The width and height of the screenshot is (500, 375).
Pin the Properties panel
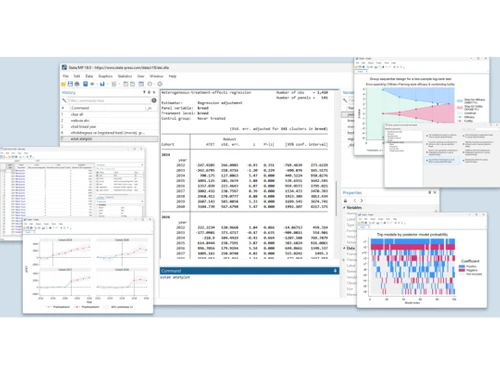[430, 193]
